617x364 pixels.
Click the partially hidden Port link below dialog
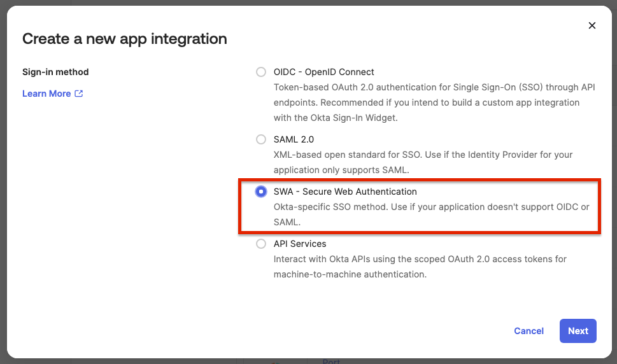pos(331,361)
